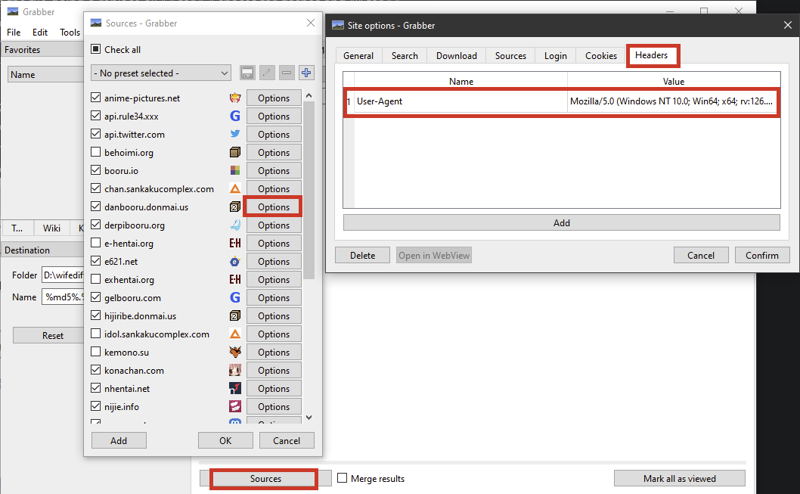Click the anime-pictures.net site icon
Screen dimensions: 800x494
click(235, 98)
